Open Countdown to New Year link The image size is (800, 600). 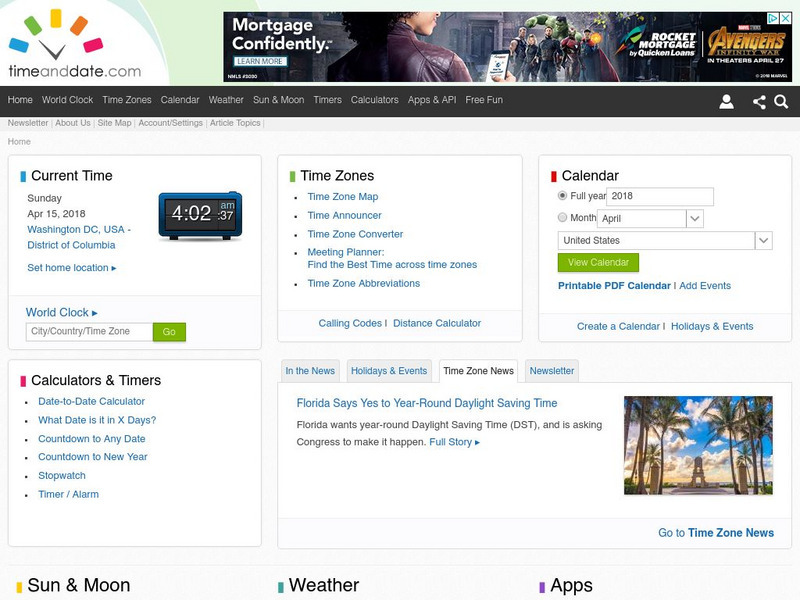click(93, 457)
